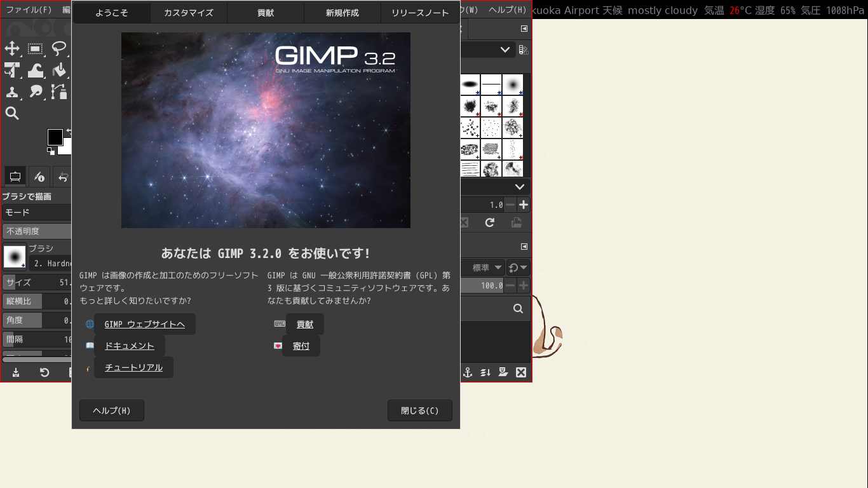Refresh brushes icon in brush panel

(489, 222)
